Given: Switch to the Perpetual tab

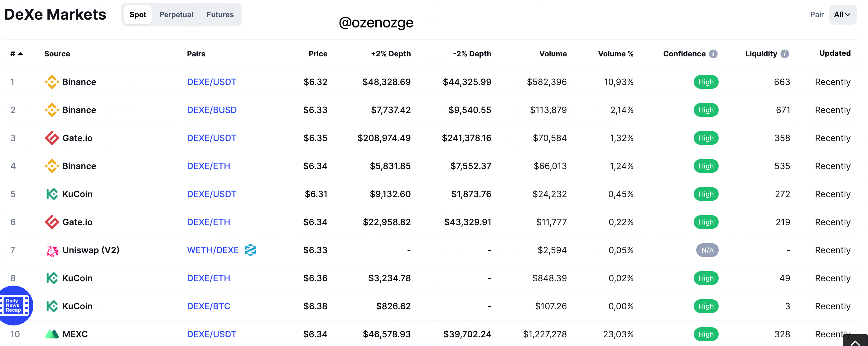Looking at the screenshot, I should [x=176, y=14].
